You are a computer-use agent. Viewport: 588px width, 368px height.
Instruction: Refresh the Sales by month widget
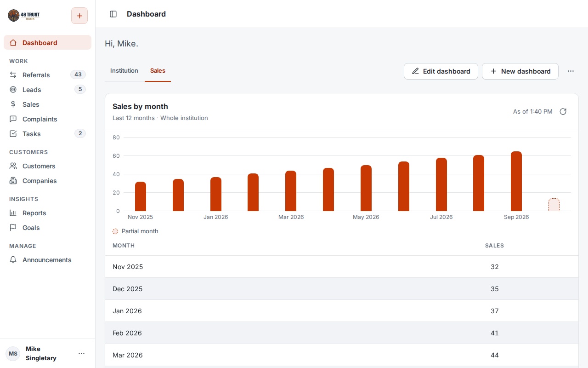click(563, 111)
